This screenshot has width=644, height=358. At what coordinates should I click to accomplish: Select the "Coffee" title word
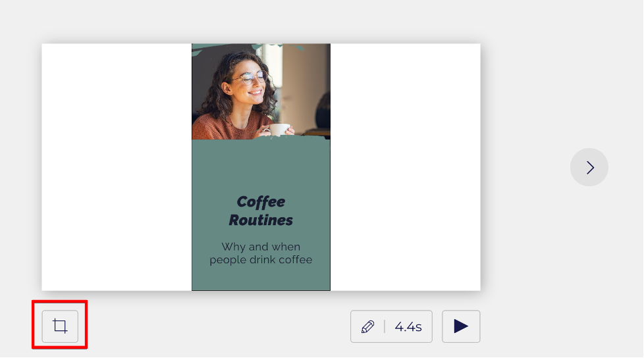tap(261, 202)
